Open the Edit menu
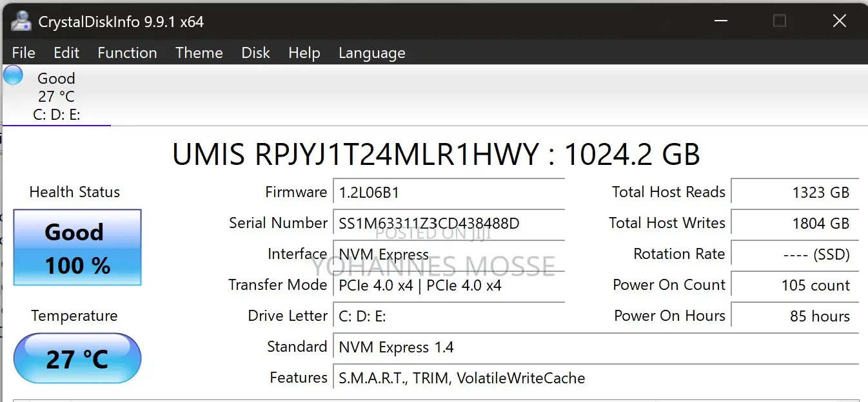The width and height of the screenshot is (868, 402). pyautogui.click(x=66, y=53)
